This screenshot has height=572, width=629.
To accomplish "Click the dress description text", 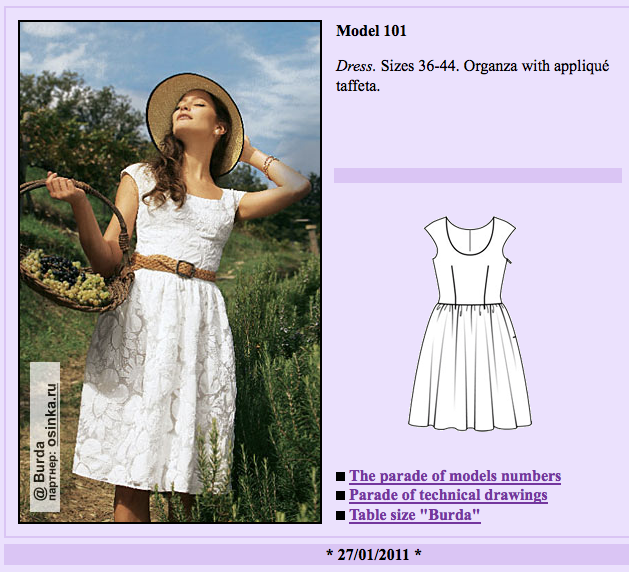I will [473, 76].
